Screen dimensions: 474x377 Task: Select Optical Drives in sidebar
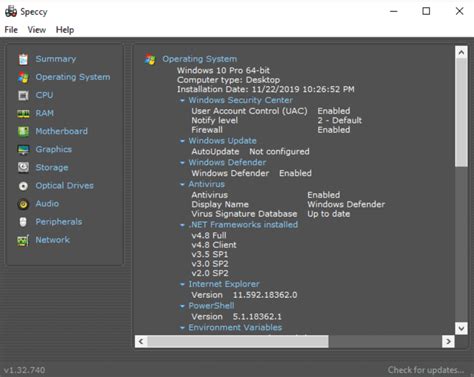click(65, 186)
